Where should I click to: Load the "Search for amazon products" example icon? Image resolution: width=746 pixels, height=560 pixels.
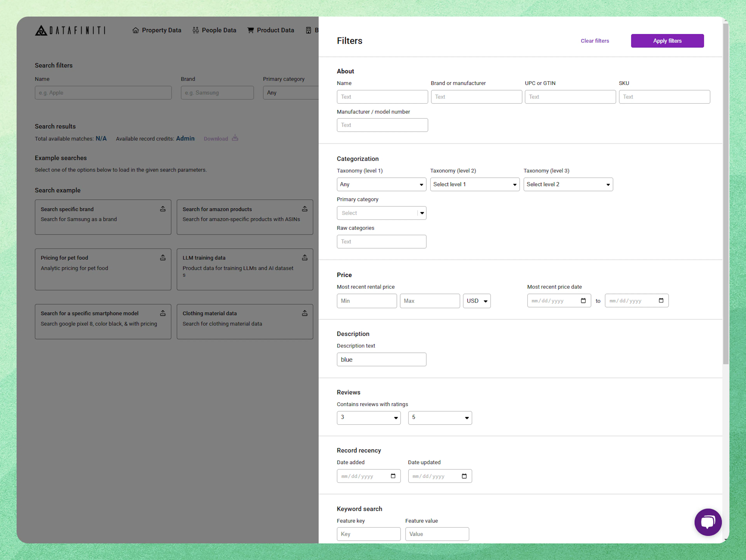click(305, 209)
